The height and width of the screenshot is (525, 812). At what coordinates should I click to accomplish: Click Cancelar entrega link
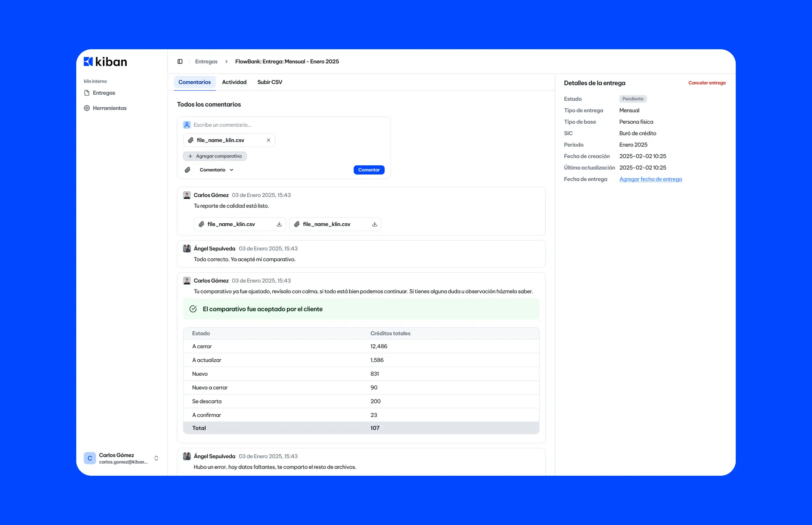(x=707, y=83)
